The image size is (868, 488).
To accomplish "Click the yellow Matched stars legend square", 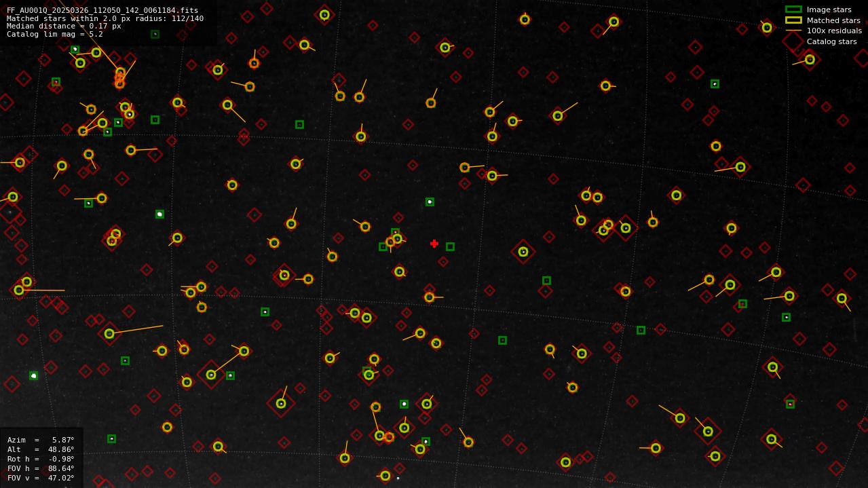I will pos(793,20).
